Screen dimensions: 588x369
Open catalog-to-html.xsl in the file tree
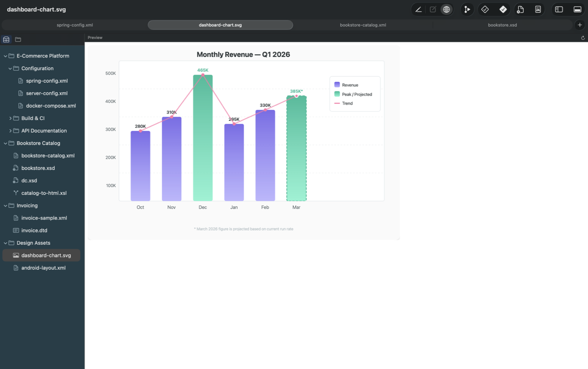pyautogui.click(x=44, y=193)
